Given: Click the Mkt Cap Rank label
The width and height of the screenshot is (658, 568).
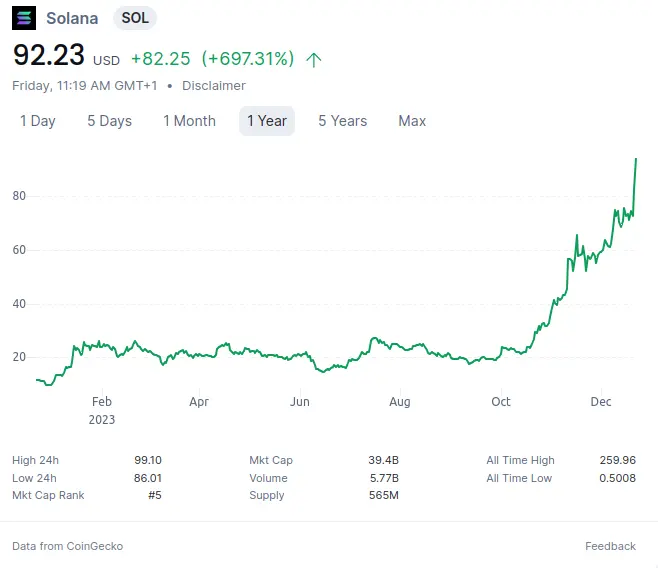Looking at the screenshot, I should (48, 495).
